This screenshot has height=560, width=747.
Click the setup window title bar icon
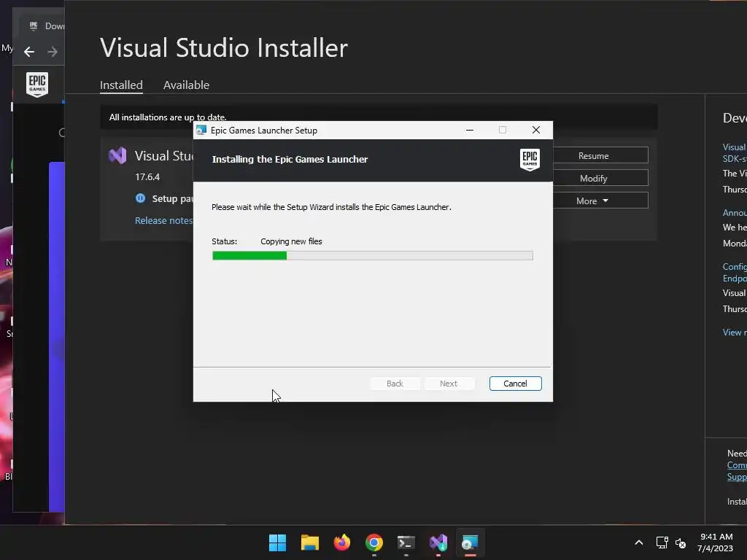(201, 130)
